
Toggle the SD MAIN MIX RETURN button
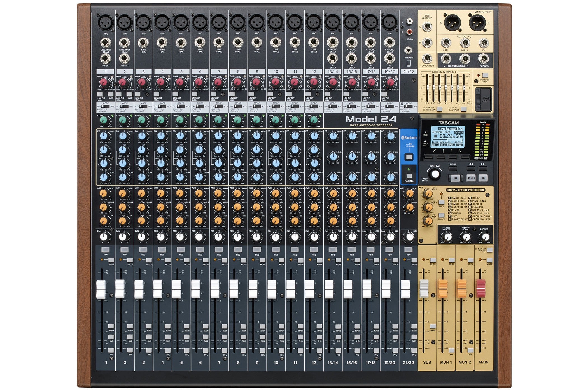[489, 250]
